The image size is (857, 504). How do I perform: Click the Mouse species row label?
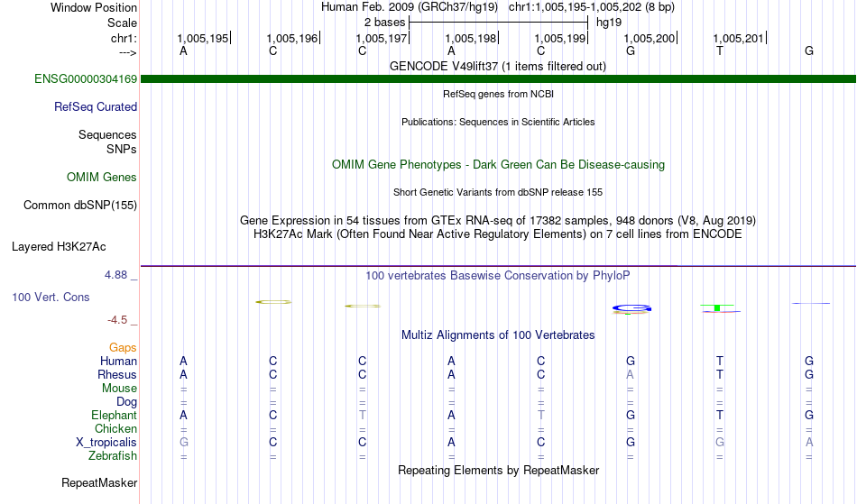(119, 389)
